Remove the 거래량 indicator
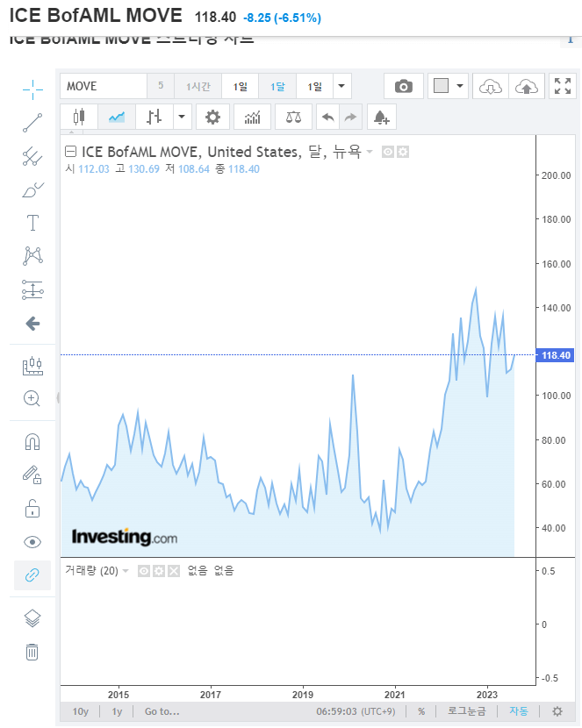 click(174, 571)
